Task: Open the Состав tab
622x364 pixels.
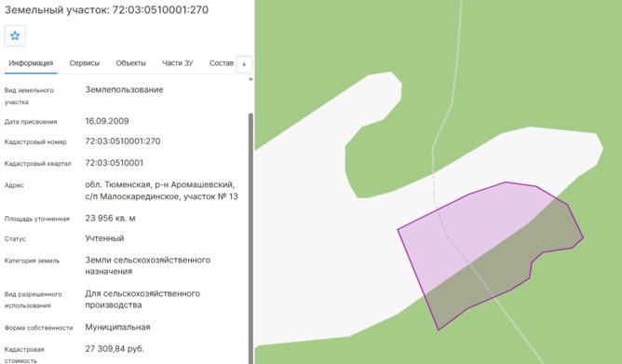Action: pyautogui.click(x=222, y=63)
